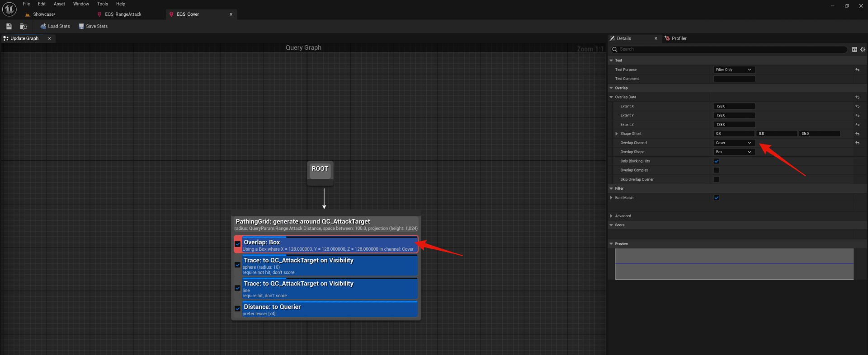The height and width of the screenshot is (355, 868).
Task: Disable the Distance: to Querier test checkbox
Action: (237, 309)
